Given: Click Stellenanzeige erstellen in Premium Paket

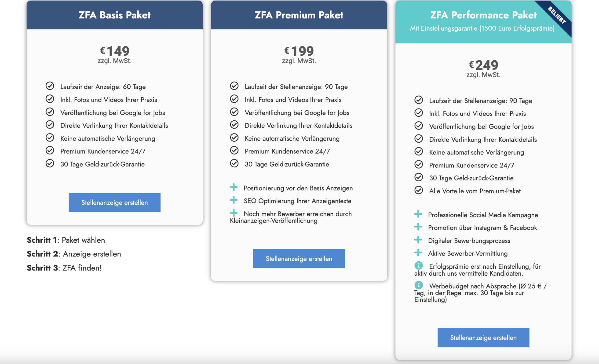Looking at the screenshot, I should pos(299,258).
